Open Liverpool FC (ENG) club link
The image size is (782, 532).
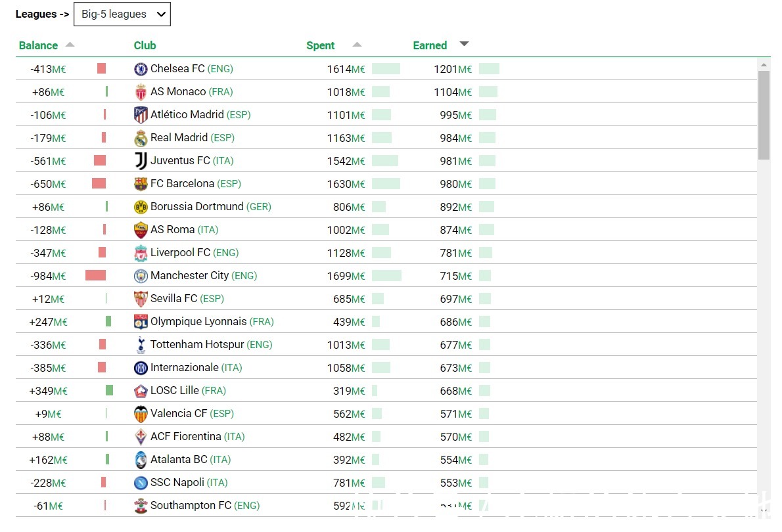(x=195, y=253)
